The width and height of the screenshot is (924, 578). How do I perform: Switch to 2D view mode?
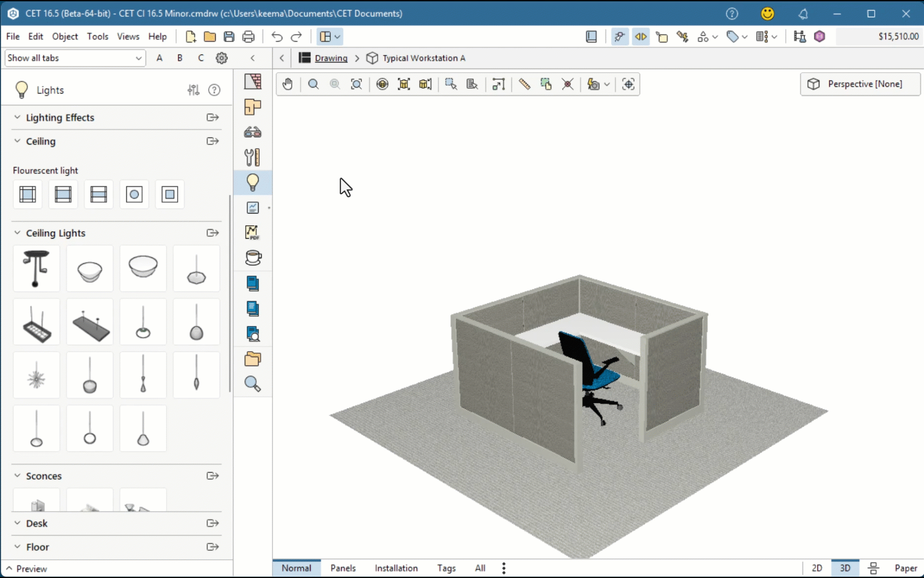pyautogui.click(x=817, y=568)
